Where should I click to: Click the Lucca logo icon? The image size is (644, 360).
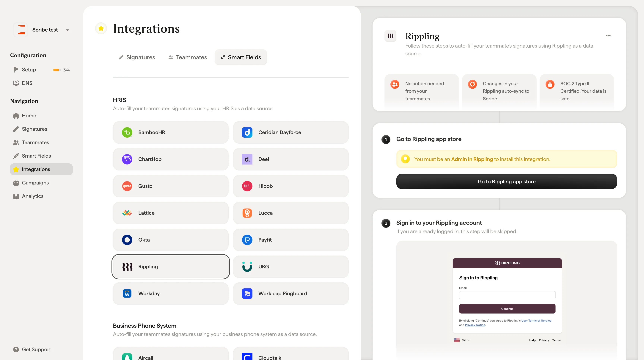coord(247,213)
